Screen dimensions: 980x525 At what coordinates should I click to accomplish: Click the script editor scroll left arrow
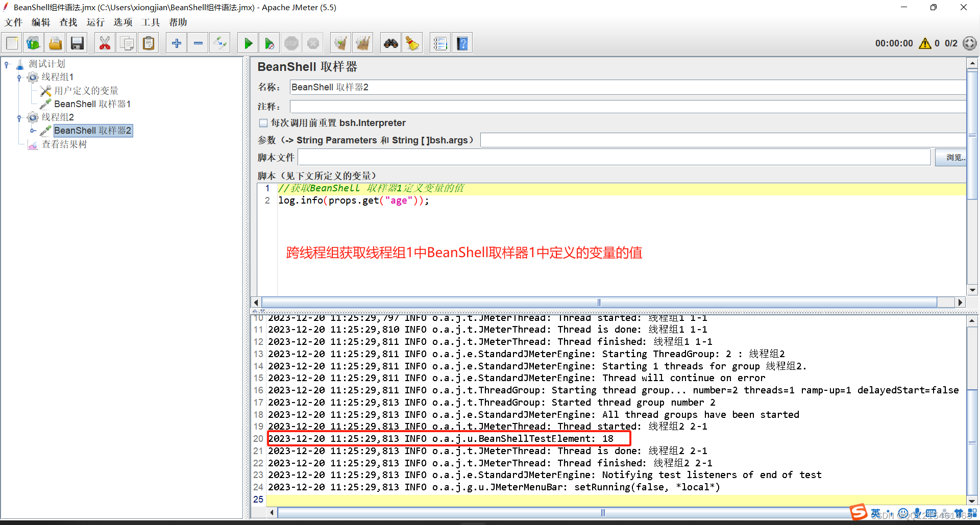[x=257, y=303]
